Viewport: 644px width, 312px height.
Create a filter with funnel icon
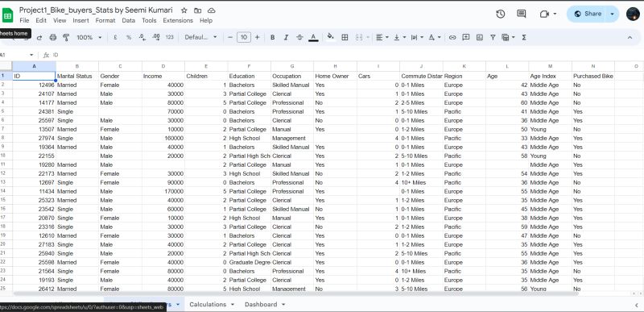(493, 37)
